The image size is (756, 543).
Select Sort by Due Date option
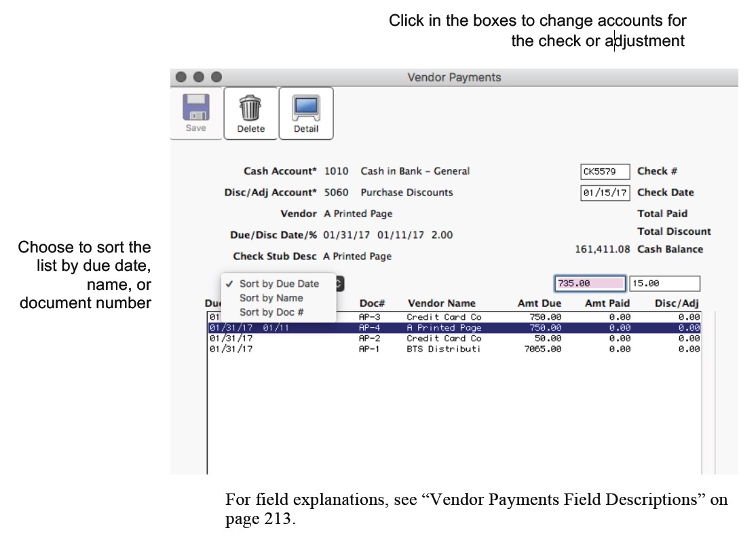click(278, 284)
